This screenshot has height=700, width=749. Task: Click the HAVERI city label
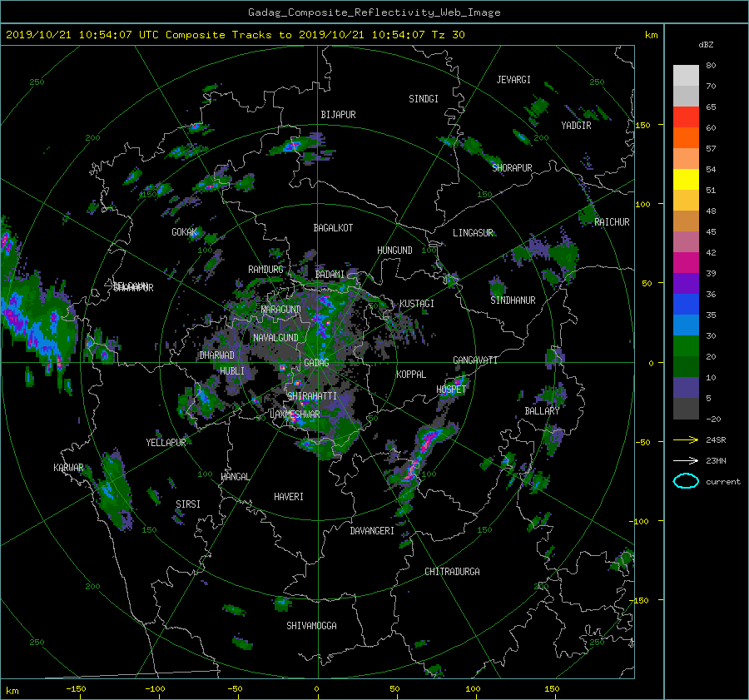click(289, 497)
